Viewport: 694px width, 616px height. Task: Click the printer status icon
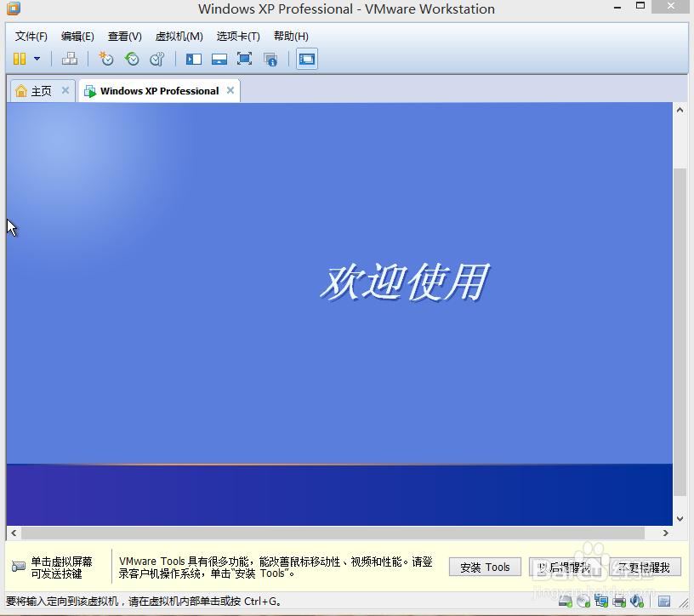(619, 601)
